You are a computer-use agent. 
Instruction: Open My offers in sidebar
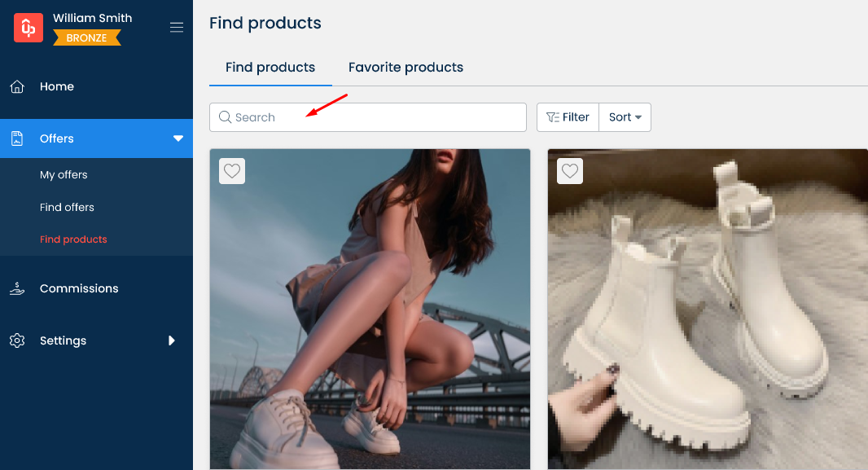64,174
